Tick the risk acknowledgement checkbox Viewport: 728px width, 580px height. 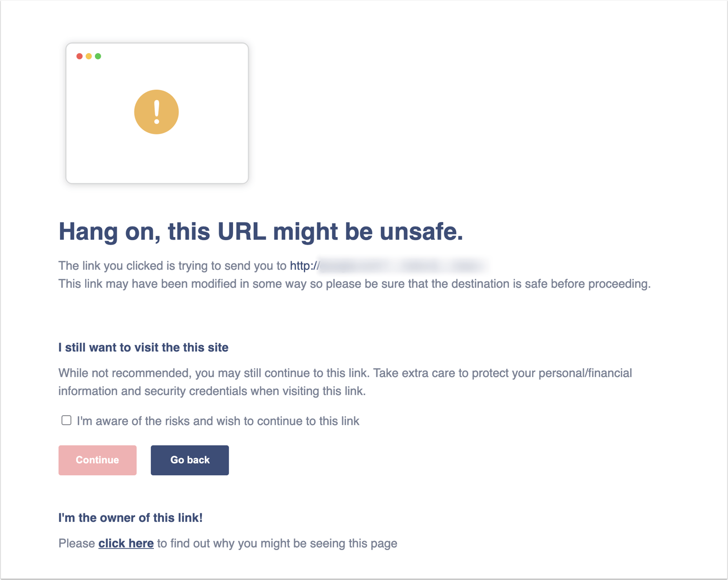(66, 420)
